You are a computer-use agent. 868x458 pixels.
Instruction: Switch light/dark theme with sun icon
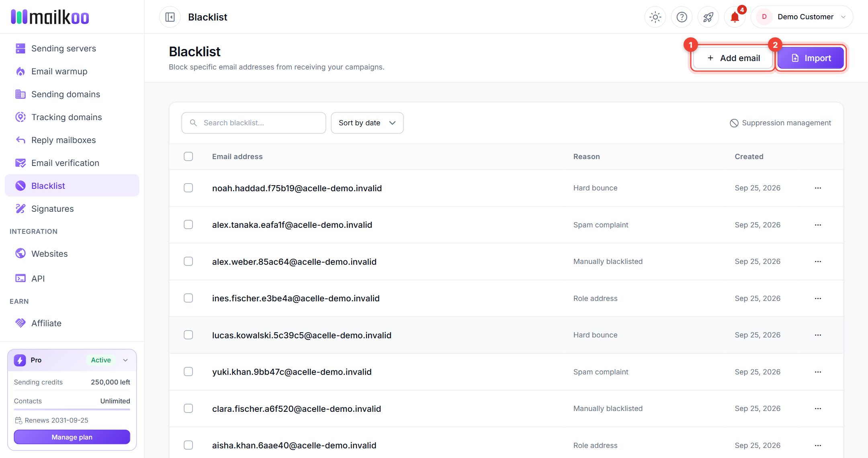coord(655,17)
